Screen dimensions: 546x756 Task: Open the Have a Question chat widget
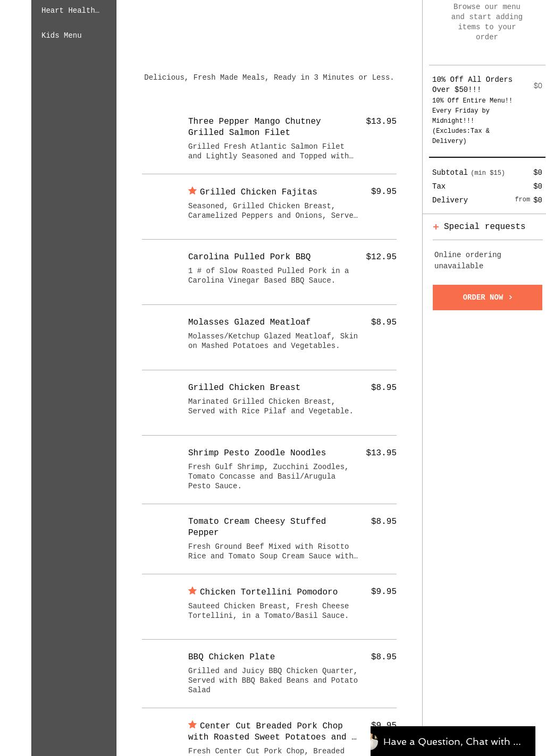tap(452, 742)
